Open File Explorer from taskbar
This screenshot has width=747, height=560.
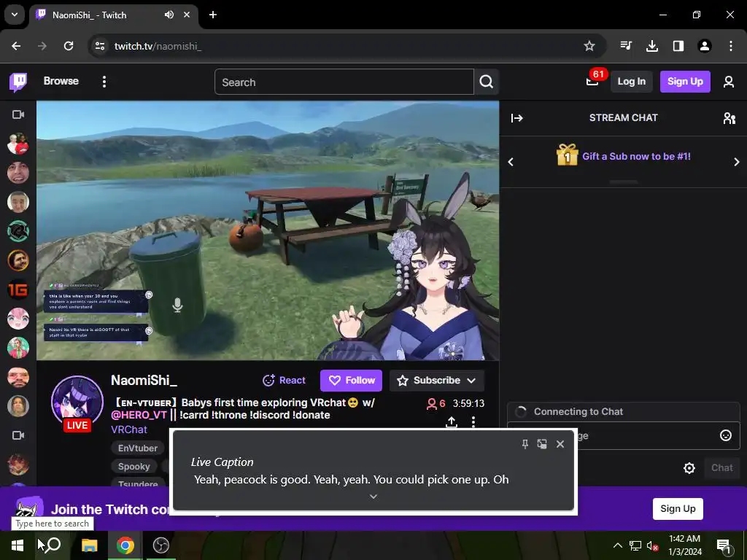(x=89, y=545)
